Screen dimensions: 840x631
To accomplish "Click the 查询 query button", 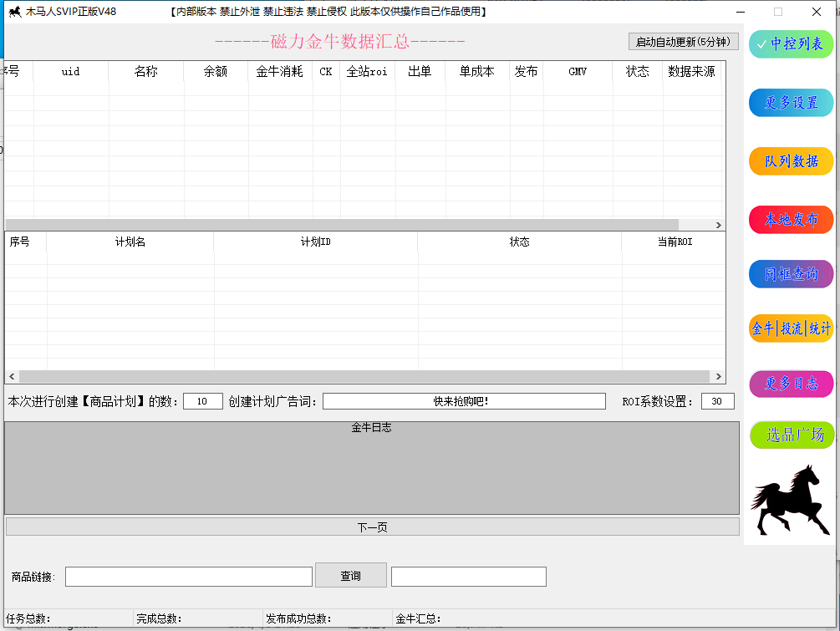I will 351,575.
